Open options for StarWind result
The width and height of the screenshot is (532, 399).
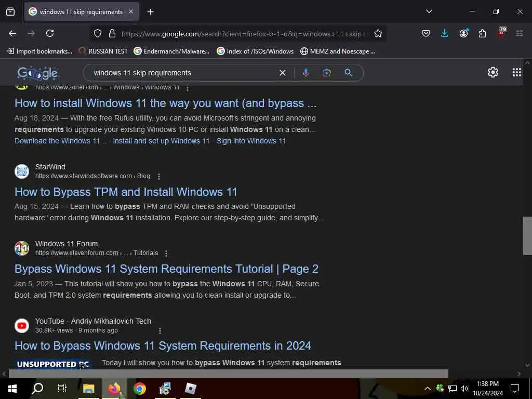[159, 177]
